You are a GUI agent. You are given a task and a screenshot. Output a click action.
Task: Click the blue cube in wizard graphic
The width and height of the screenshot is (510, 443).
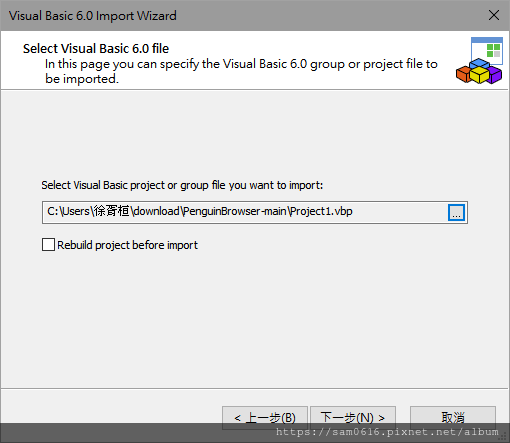point(479,63)
